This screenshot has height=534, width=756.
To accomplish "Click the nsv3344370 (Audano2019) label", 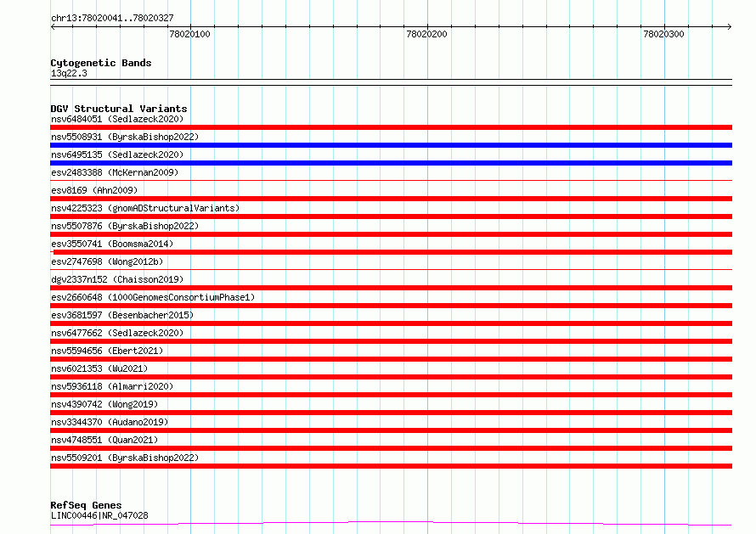I will tap(110, 422).
